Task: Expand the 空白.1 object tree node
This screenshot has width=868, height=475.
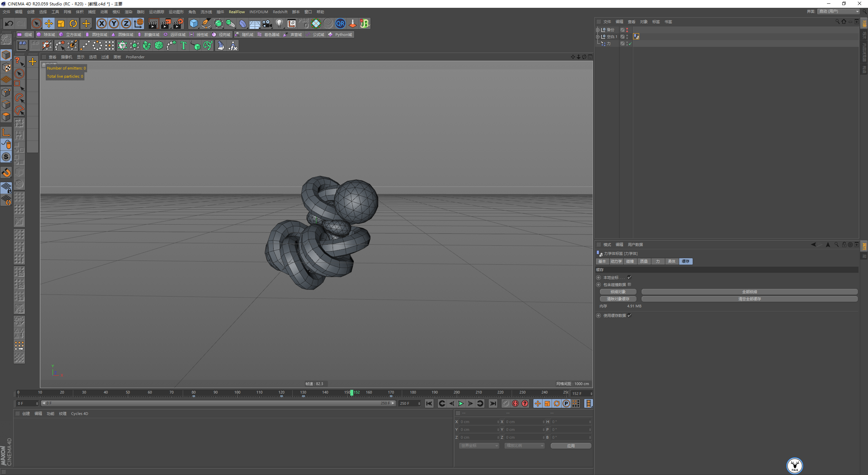Action: [598, 37]
